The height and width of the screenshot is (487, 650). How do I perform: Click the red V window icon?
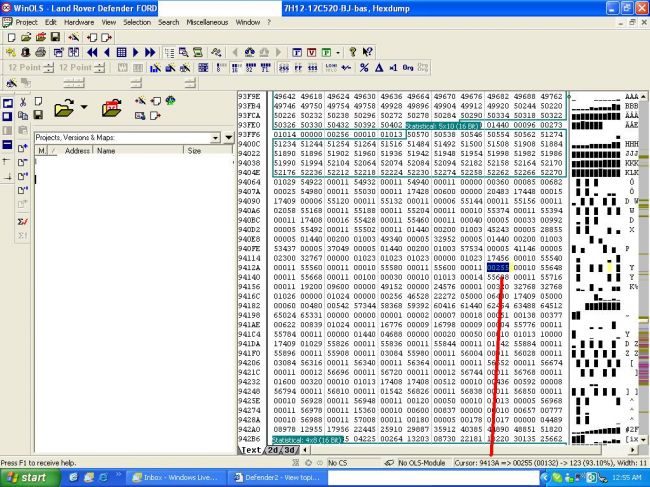[x=311, y=53]
